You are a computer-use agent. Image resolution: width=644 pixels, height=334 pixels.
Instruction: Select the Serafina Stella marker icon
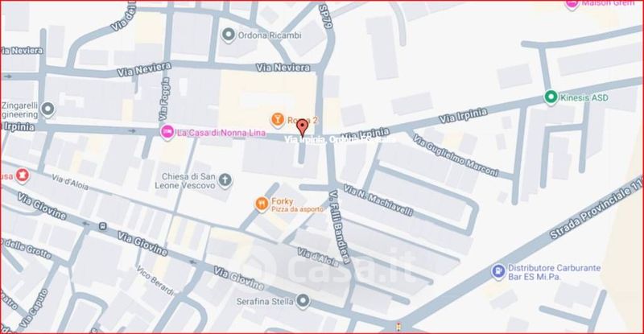(x=303, y=301)
